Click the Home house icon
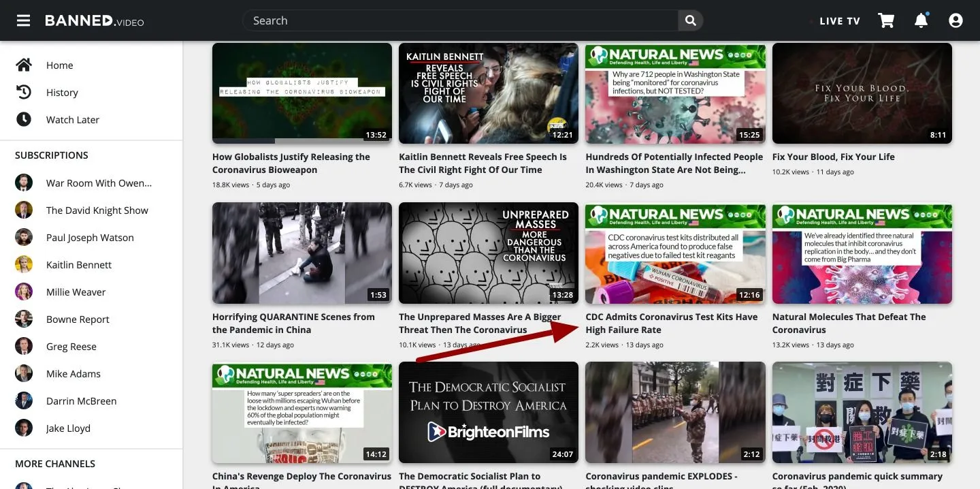 coord(24,65)
